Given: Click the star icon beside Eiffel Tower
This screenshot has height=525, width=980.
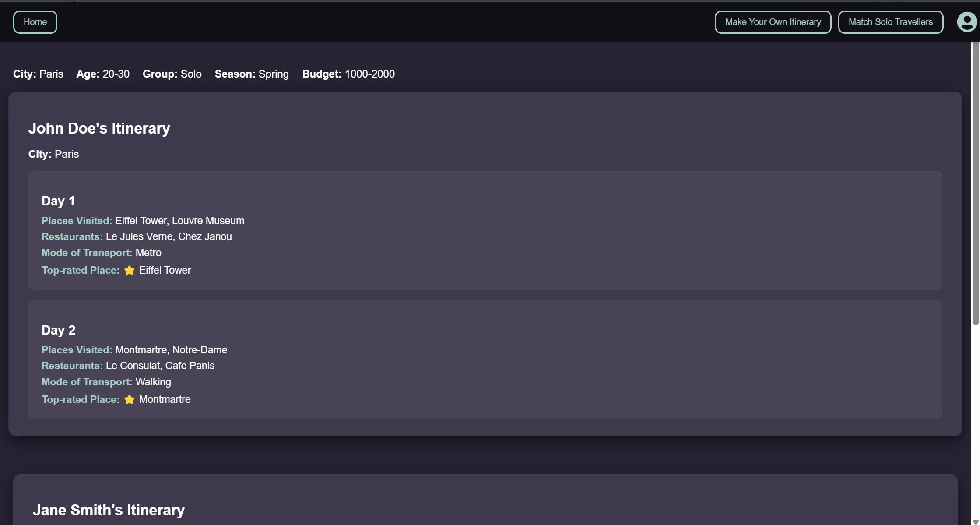Looking at the screenshot, I should click(129, 271).
